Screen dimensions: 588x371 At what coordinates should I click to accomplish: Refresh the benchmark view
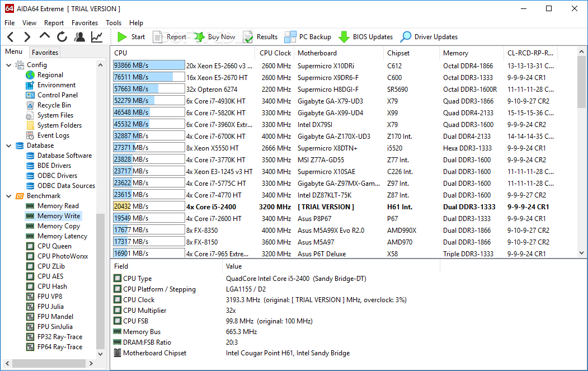pyautogui.click(x=62, y=37)
